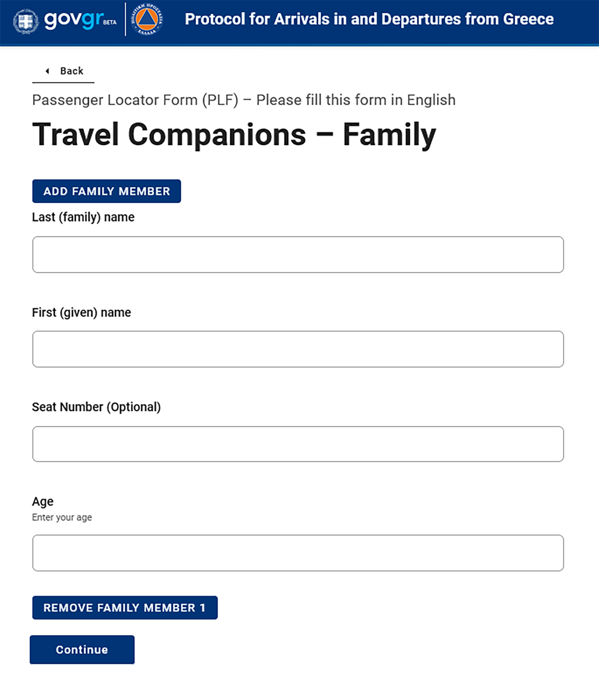
Task: Click the "Seat Number (Optional)" label
Action: [x=96, y=407]
